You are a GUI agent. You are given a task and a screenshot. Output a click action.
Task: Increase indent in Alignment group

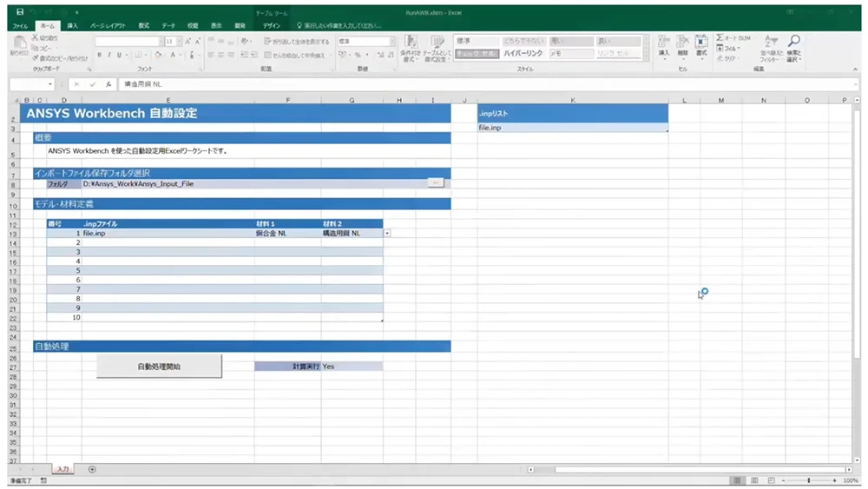254,55
